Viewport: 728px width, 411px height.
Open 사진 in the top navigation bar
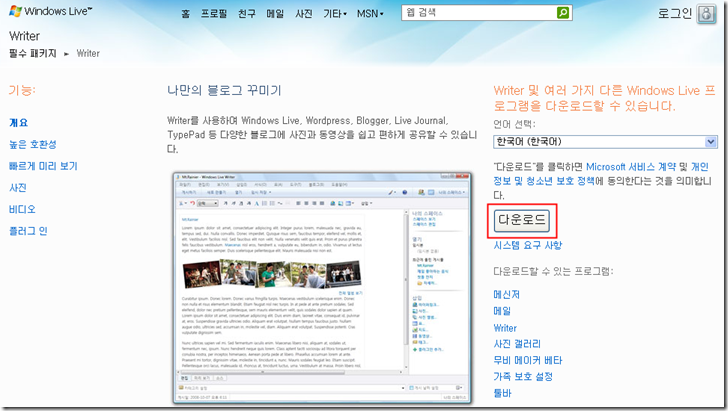coord(304,14)
